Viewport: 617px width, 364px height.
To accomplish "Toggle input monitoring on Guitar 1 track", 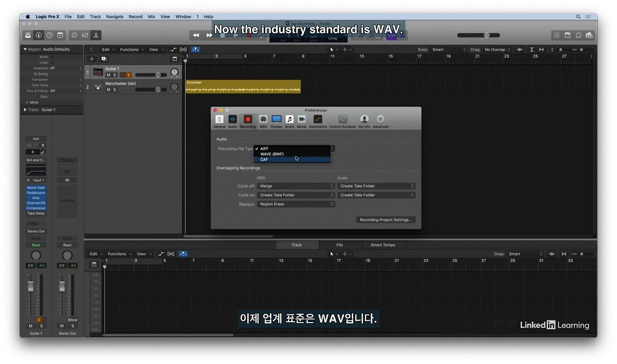I will tap(129, 75).
